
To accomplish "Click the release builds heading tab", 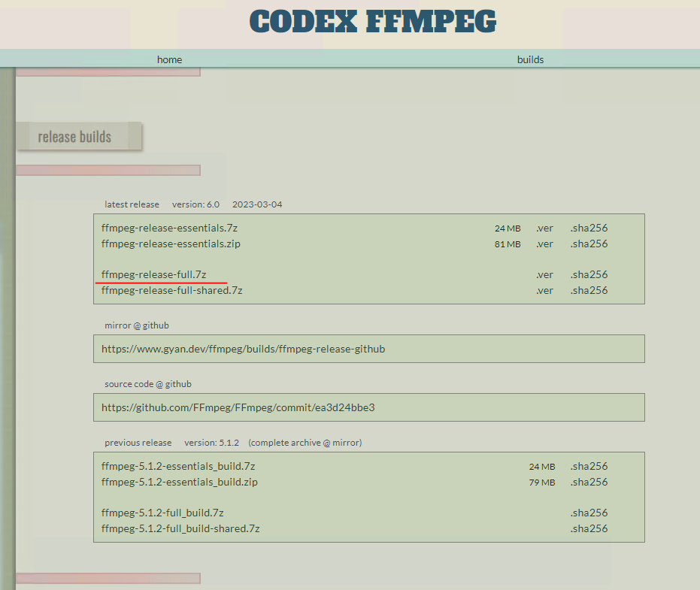I will click(79, 136).
